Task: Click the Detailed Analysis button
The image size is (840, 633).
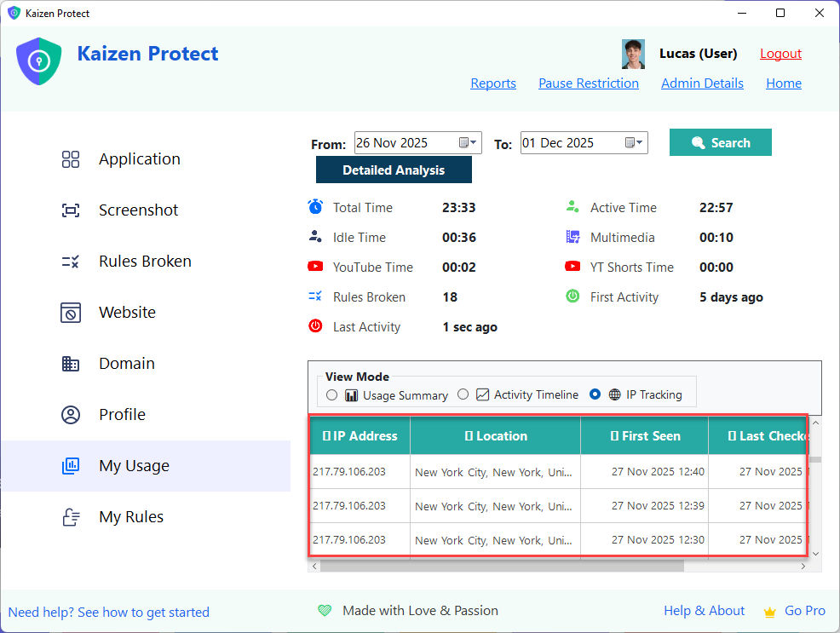Action: click(x=394, y=170)
